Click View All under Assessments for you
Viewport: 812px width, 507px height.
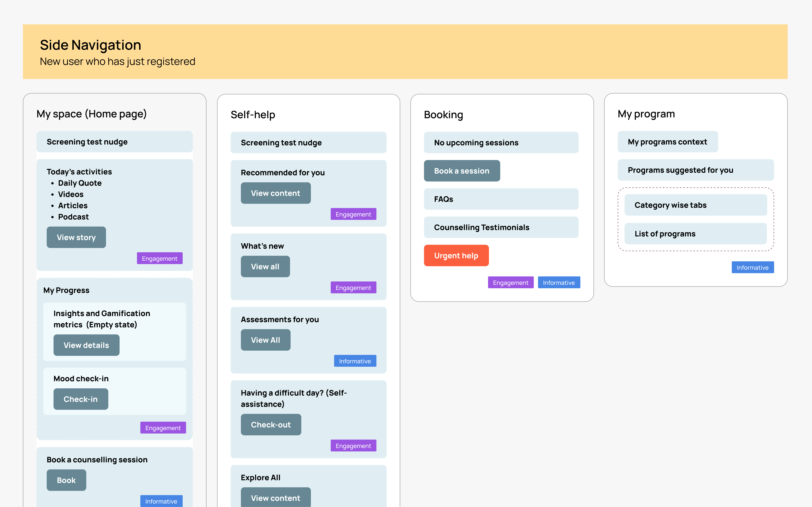click(265, 340)
